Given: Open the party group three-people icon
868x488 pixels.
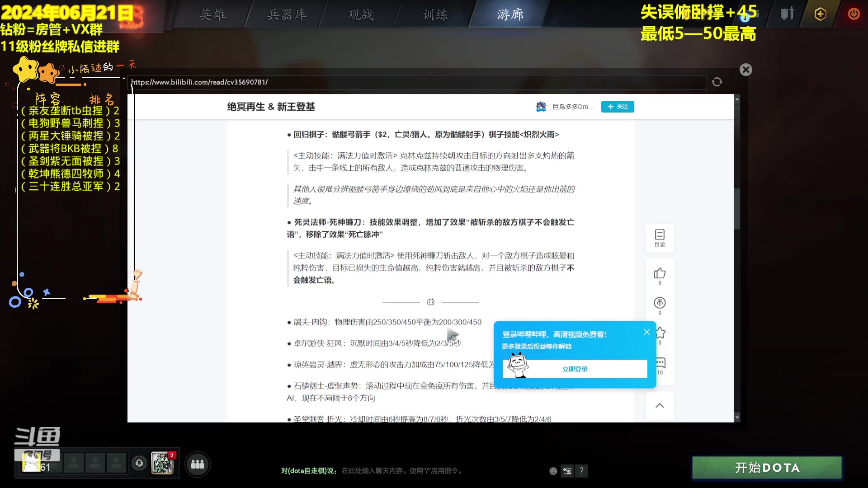Looking at the screenshot, I should tap(198, 465).
